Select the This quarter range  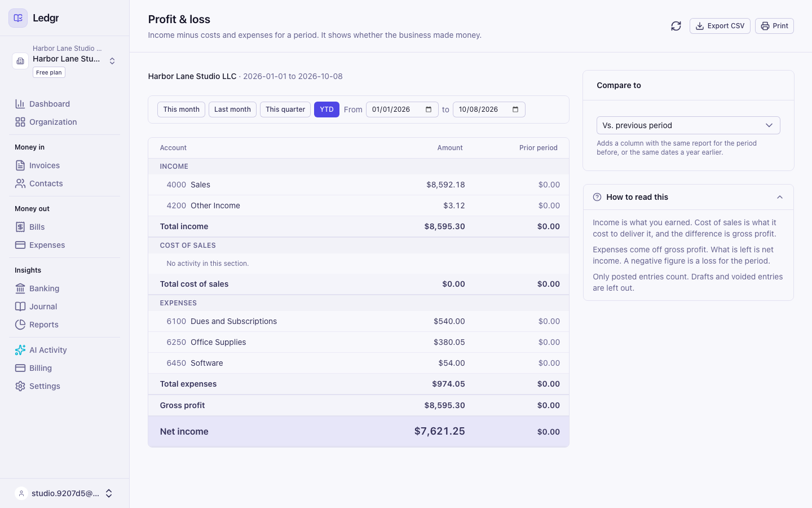[x=285, y=110]
